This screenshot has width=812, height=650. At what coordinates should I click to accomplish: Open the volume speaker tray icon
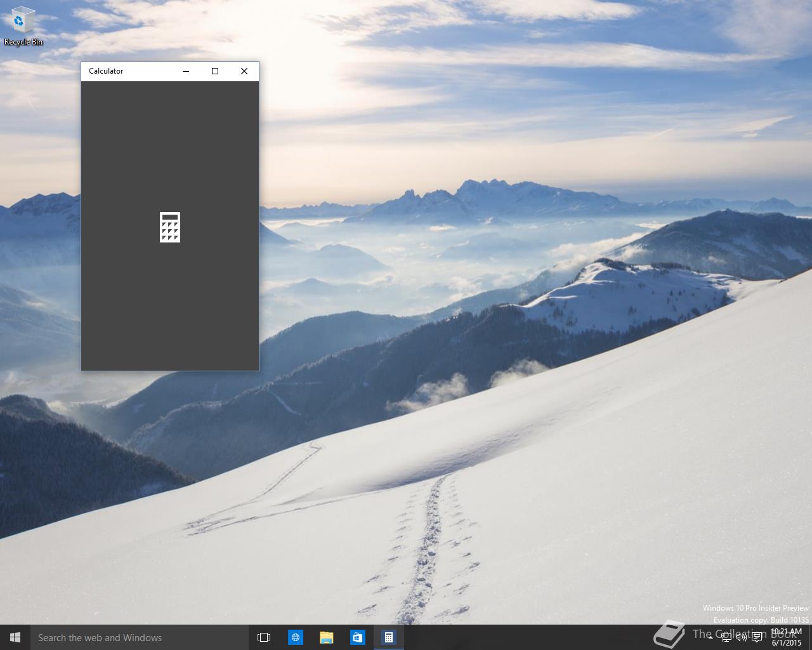[742, 637]
